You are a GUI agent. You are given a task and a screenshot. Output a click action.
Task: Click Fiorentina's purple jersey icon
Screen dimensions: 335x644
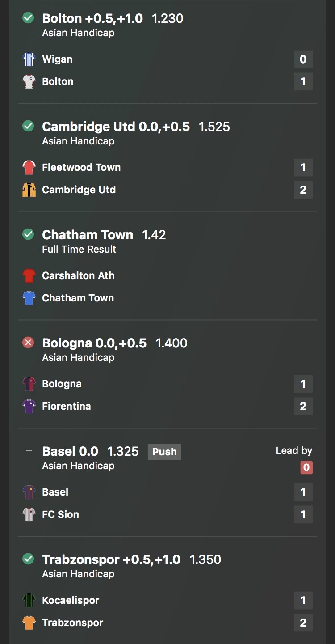pos(29,406)
